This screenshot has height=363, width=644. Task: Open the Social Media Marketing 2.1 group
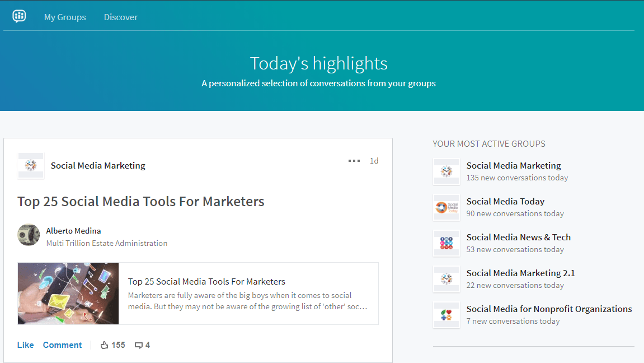pyautogui.click(x=520, y=273)
